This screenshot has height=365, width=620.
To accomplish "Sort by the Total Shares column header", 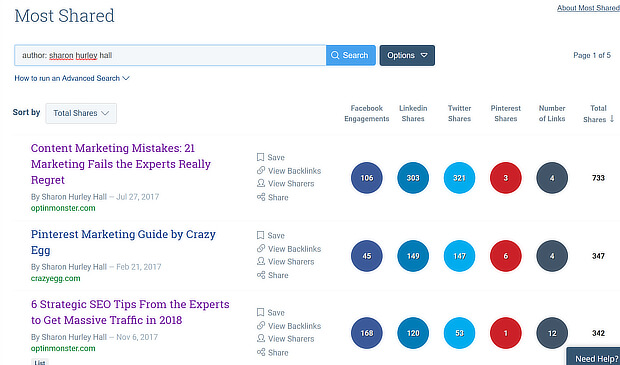I will [598, 113].
